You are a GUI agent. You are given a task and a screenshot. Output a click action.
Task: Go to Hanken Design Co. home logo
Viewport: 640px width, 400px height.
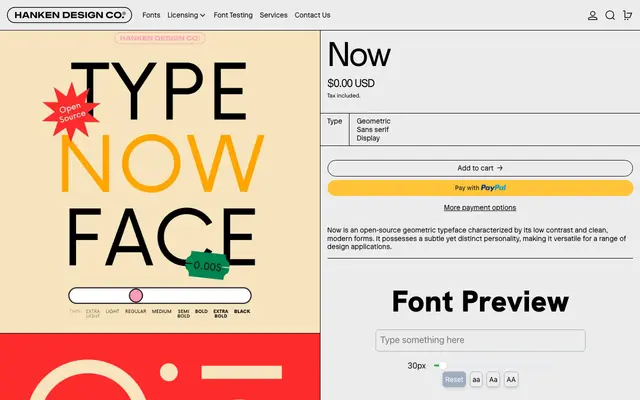point(69,15)
